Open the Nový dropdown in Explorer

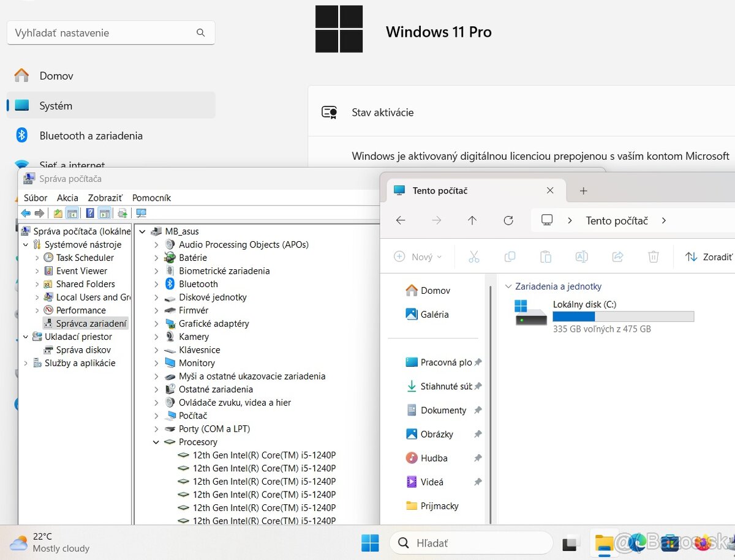click(418, 257)
